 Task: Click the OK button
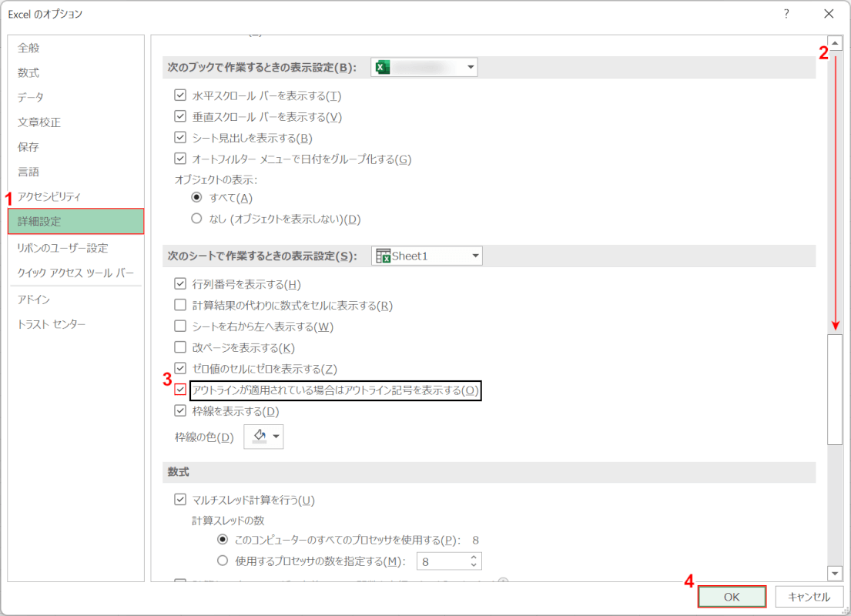pos(732,597)
